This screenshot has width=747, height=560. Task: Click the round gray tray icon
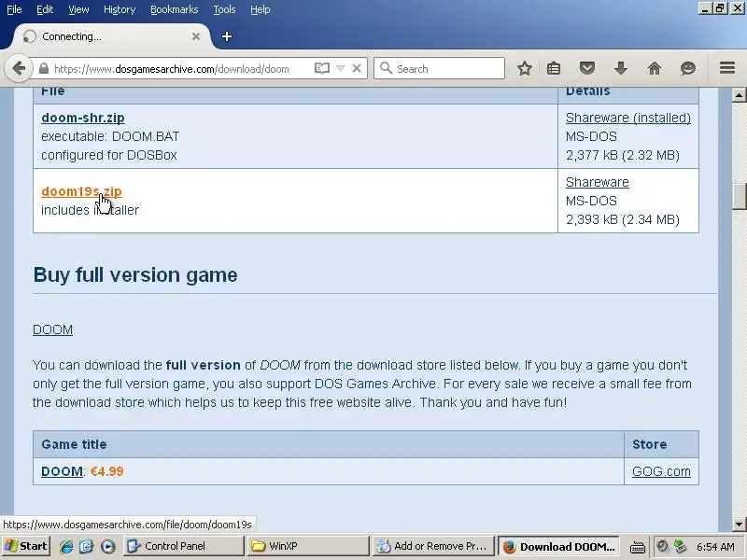[662, 546]
